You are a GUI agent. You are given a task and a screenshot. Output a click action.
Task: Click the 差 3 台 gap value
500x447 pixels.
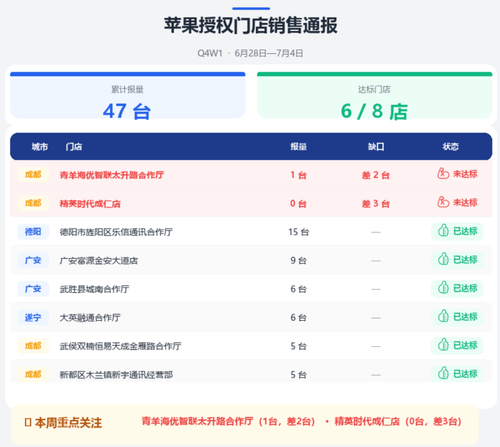pos(376,204)
